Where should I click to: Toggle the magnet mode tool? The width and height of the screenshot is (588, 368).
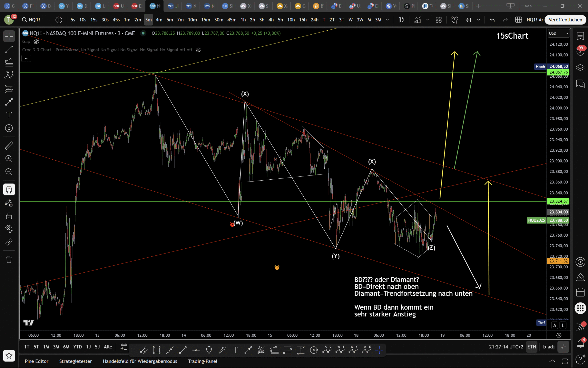click(9, 189)
